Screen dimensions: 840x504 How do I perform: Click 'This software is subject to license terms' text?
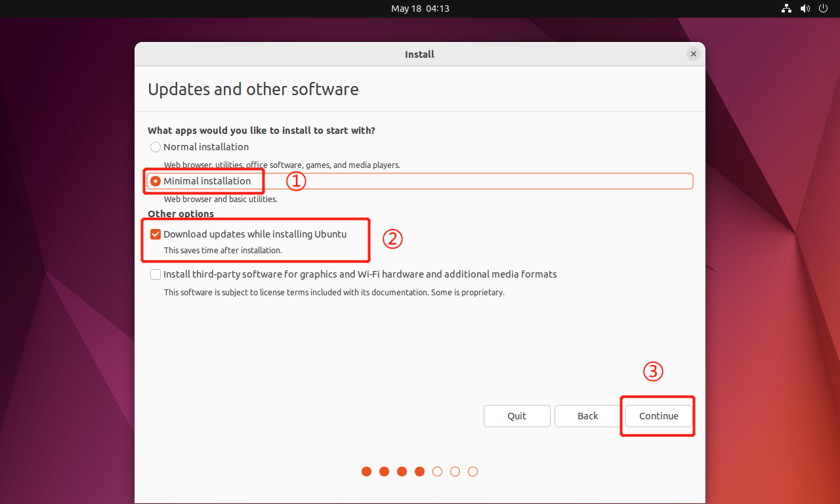pos(334,293)
